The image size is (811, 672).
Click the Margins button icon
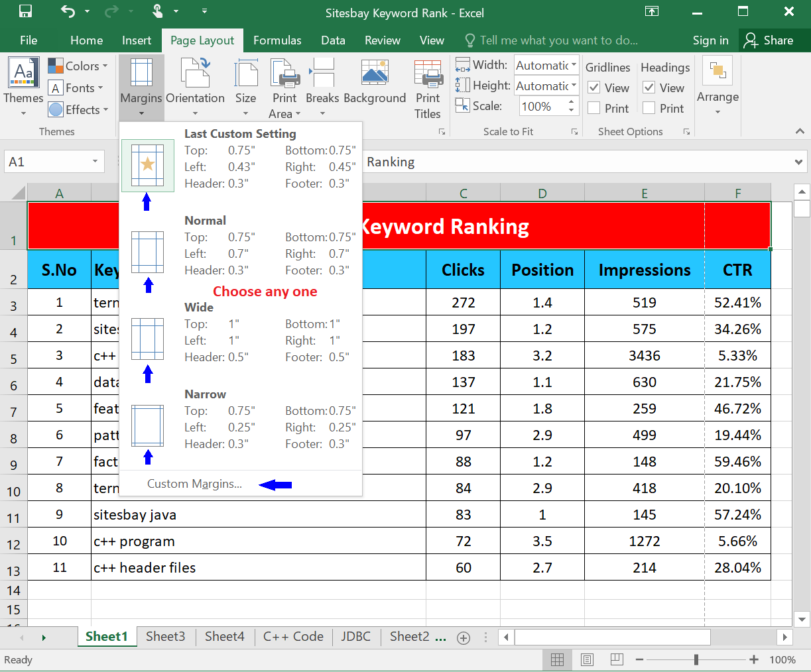(141, 72)
